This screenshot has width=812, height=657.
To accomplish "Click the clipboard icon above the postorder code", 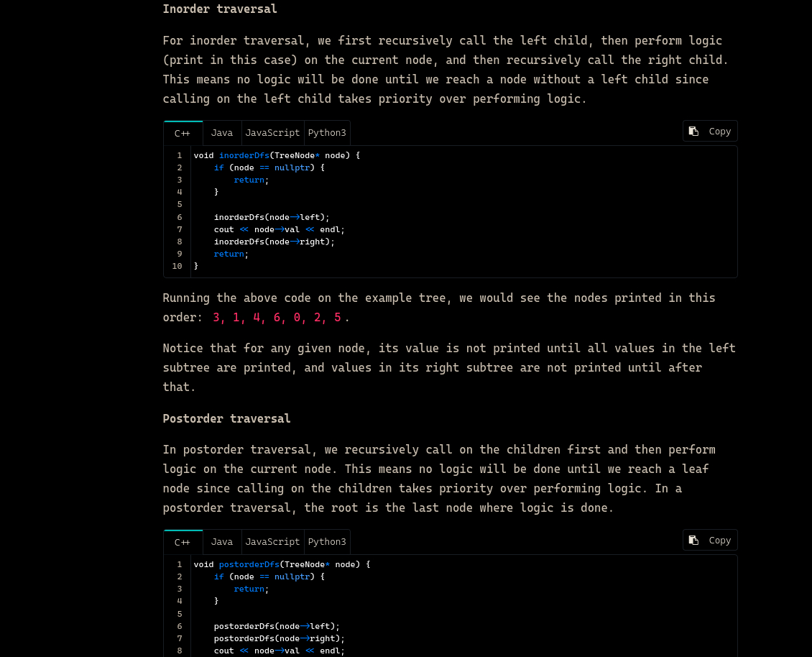I will pos(693,541).
